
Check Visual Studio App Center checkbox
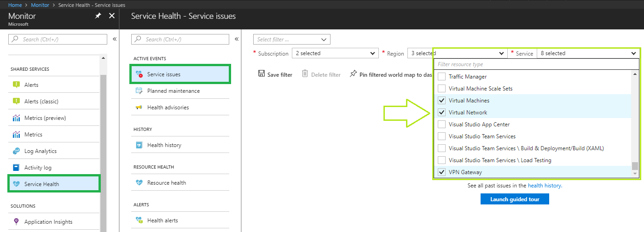pyautogui.click(x=441, y=124)
